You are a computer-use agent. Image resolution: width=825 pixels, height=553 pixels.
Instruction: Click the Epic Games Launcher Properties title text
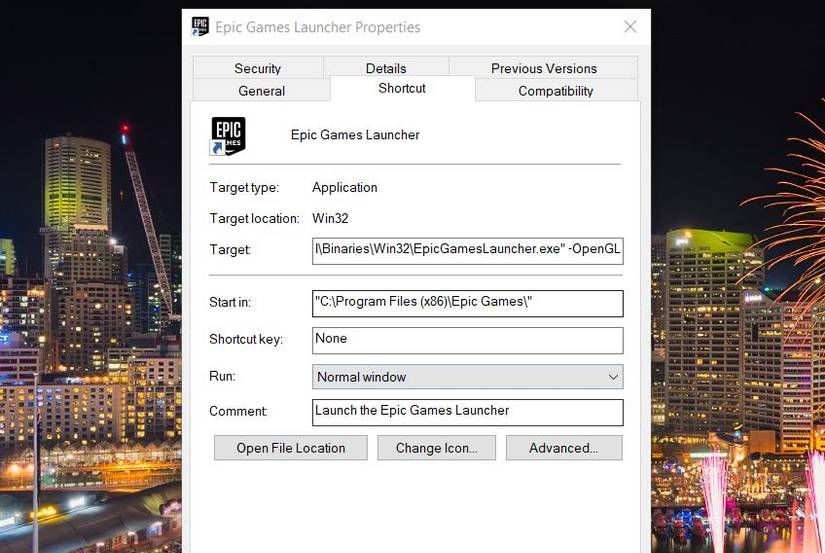318,27
